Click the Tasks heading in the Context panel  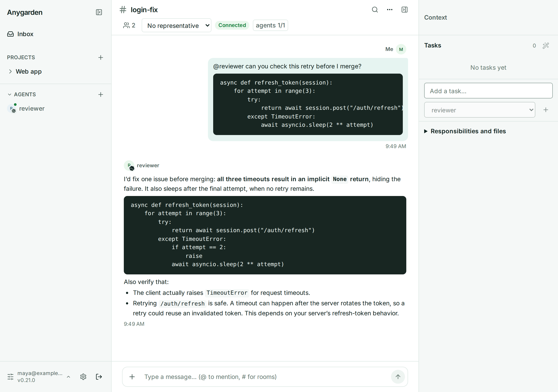tap(432, 46)
